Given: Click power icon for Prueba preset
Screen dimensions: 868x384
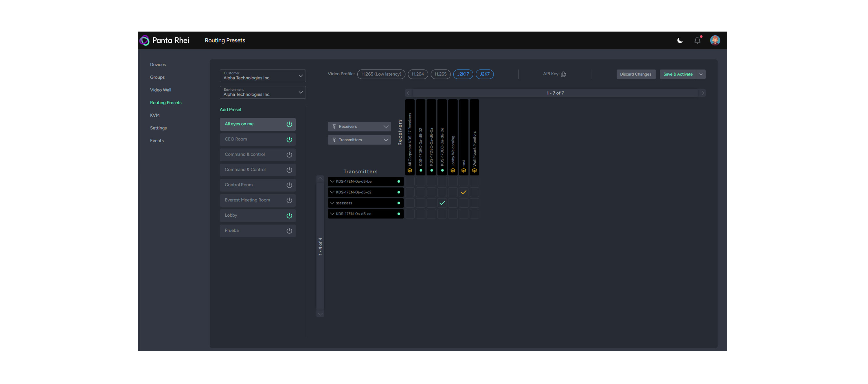Looking at the screenshot, I should click(289, 231).
